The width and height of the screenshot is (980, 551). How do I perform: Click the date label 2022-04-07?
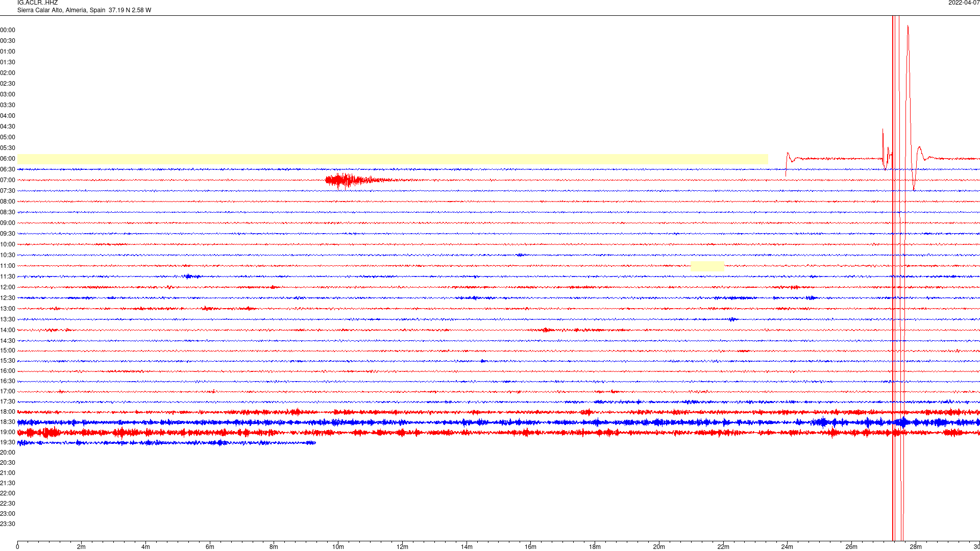click(x=964, y=3)
